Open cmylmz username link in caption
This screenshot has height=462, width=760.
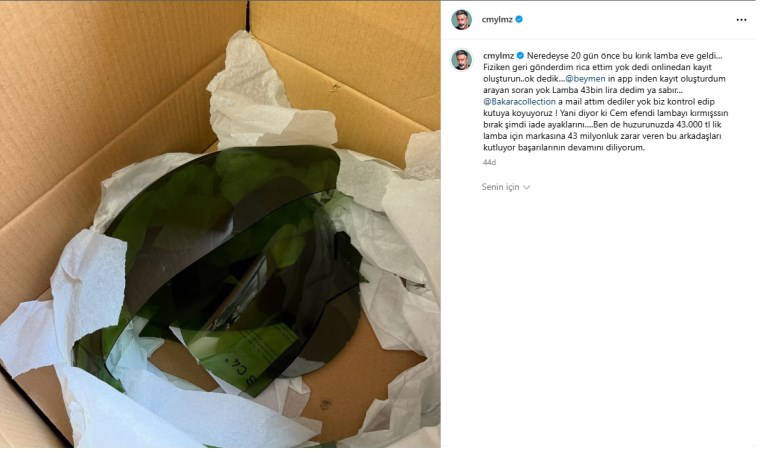(498, 56)
